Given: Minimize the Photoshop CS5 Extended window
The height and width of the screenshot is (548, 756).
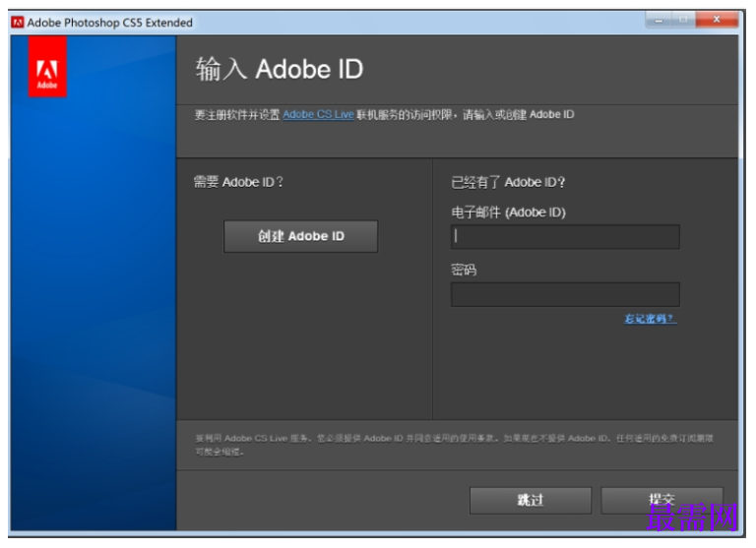Looking at the screenshot, I should point(659,20).
